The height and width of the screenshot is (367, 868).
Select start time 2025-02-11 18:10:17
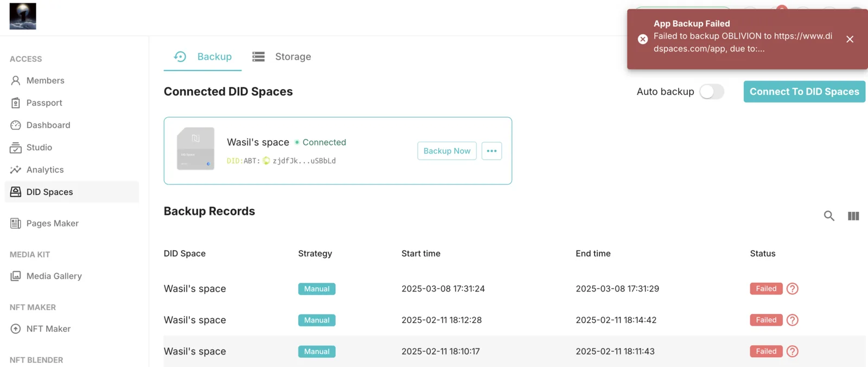[x=441, y=351]
